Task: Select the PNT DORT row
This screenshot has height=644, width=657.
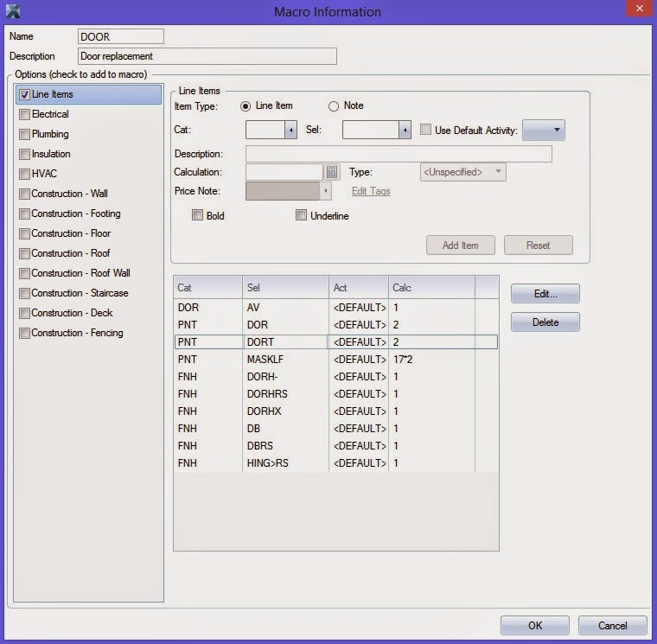Action: coord(336,342)
